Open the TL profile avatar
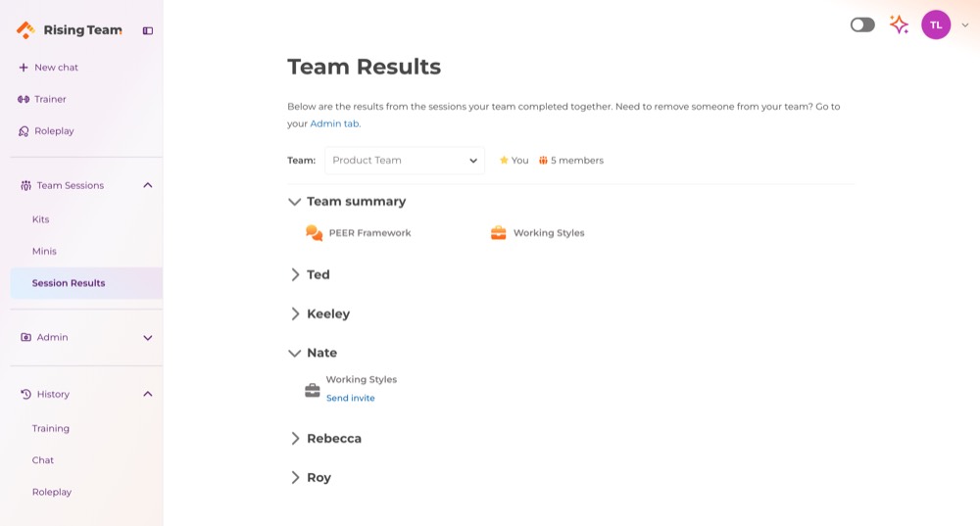The height and width of the screenshot is (526, 980). tap(936, 25)
